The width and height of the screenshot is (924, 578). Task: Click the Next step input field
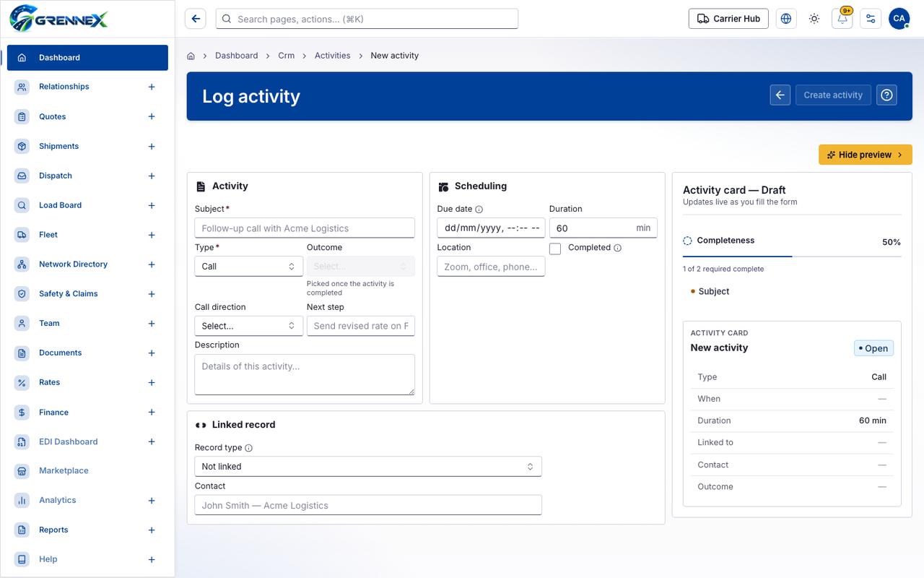click(x=361, y=326)
